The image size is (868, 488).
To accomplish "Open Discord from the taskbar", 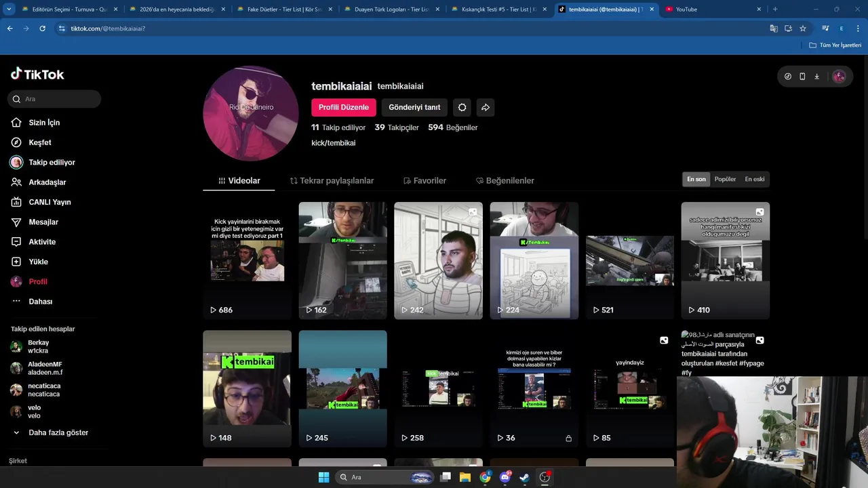I will [x=505, y=477].
